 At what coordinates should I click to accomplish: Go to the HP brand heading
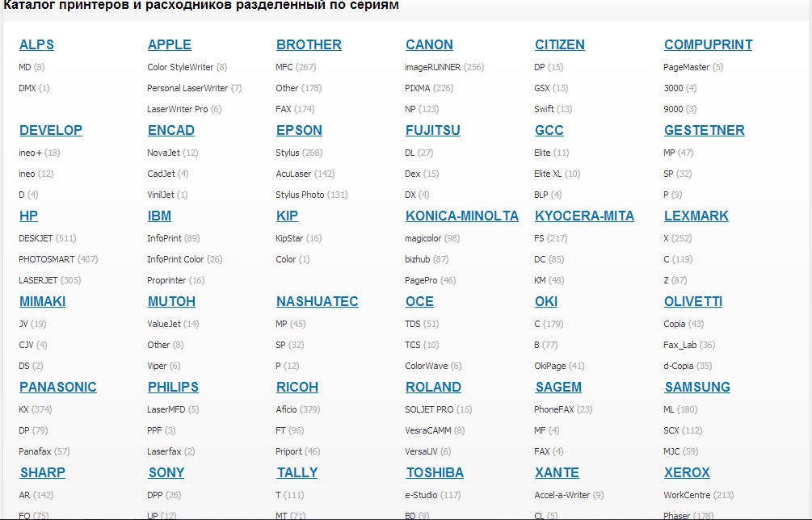tap(28, 216)
